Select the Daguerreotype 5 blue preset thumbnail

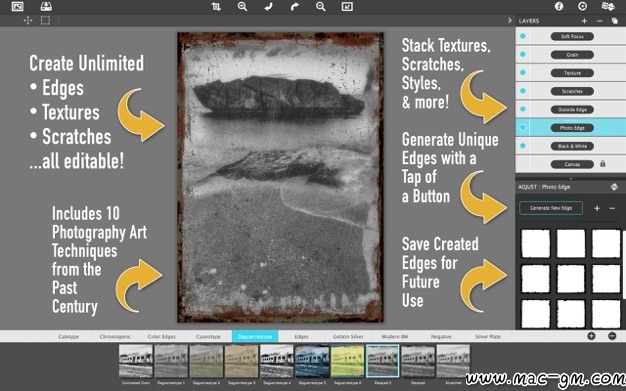(312, 361)
